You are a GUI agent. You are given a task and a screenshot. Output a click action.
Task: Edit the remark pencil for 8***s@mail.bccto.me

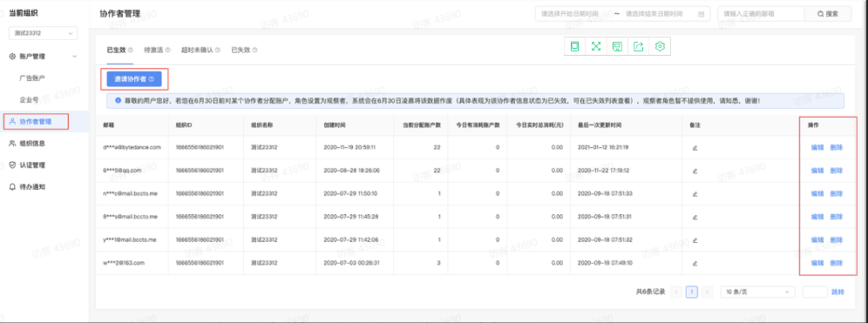pos(695,217)
